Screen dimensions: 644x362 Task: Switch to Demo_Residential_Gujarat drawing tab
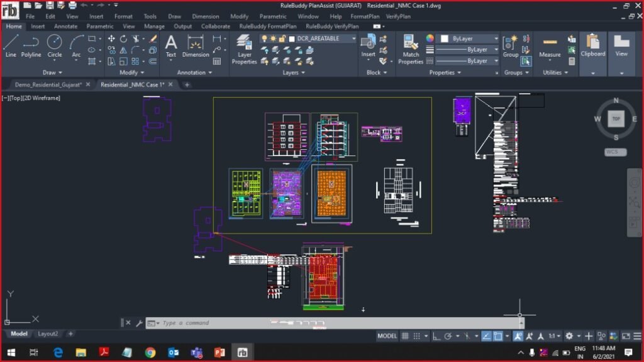click(x=48, y=84)
